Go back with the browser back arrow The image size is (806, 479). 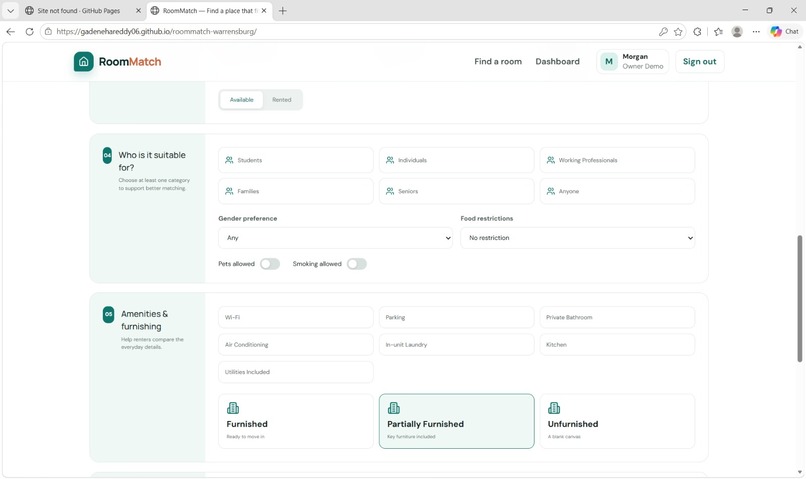tap(10, 31)
